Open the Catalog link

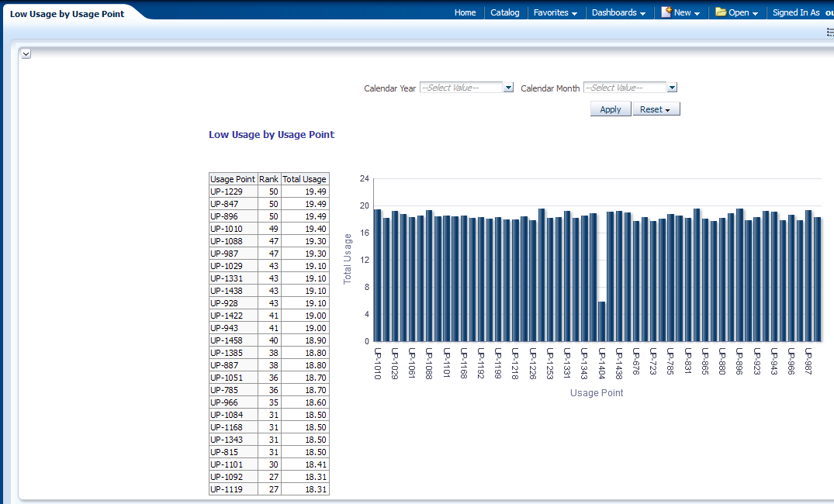[x=505, y=12]
